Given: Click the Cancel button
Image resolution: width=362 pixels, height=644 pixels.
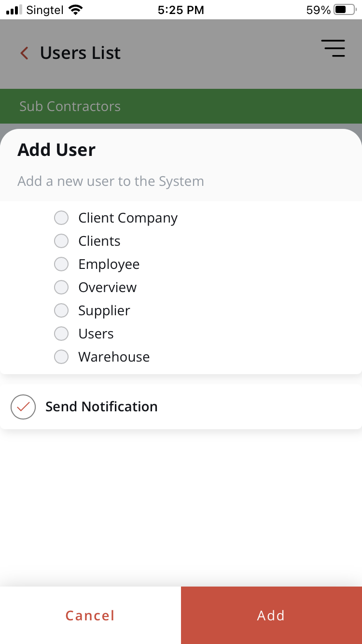Looking at the screenshot, I should [x=90, y=616].
